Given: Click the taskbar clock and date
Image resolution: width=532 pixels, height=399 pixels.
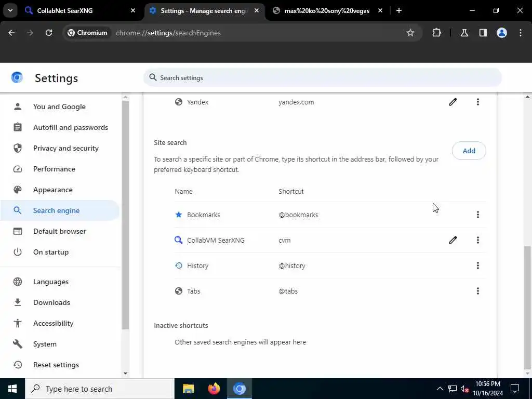Looking at the screenshot, I should click(x=487, y=389).
